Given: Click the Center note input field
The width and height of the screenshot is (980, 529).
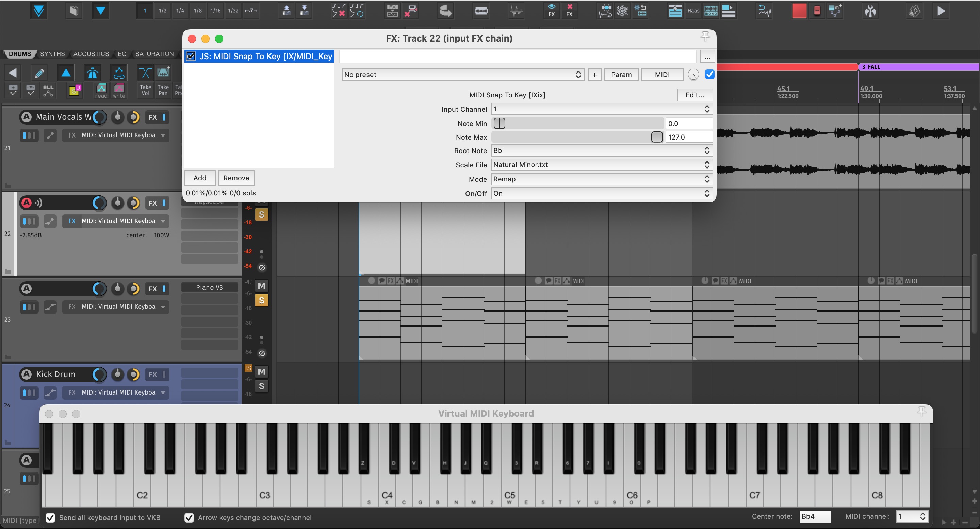Looking at the screenshot, I should click(815, 516).
